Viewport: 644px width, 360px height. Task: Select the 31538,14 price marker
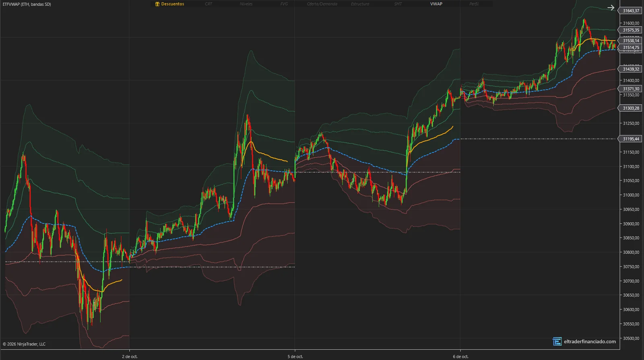click(630, 41)
